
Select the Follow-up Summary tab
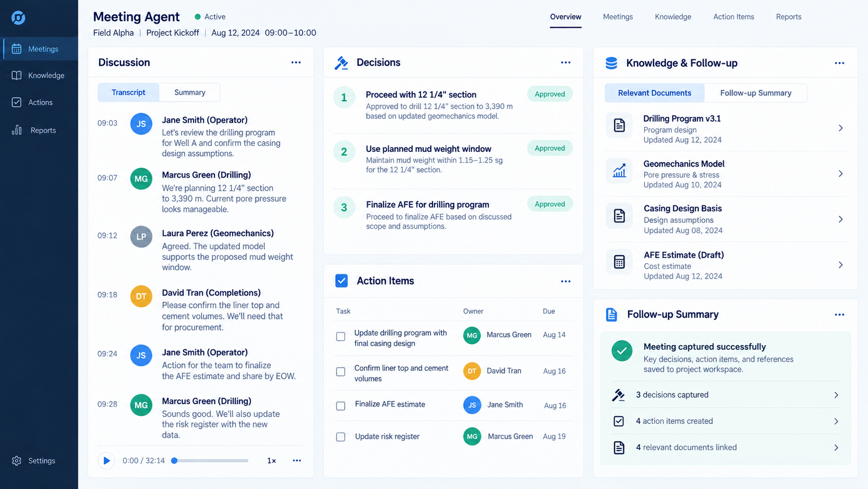point(755,93)
